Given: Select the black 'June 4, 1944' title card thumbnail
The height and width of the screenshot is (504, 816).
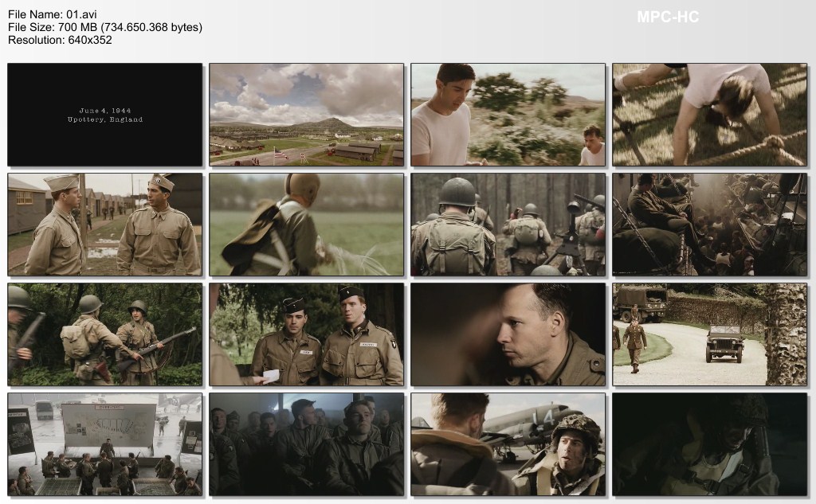Looking at the screenshot, I should [104, 115].
